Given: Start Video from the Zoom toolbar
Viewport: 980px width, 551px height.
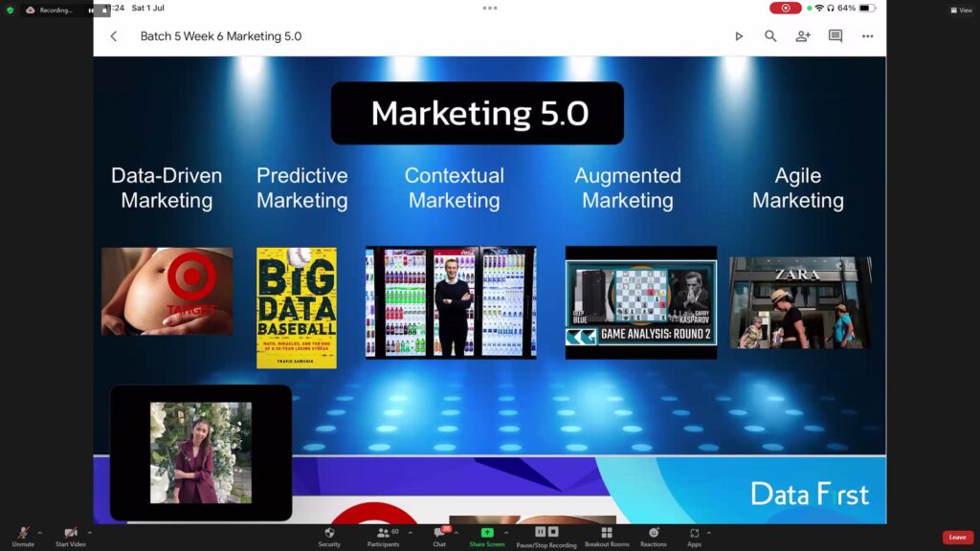Looking at the screenshot, I should (x=71, y=536).
